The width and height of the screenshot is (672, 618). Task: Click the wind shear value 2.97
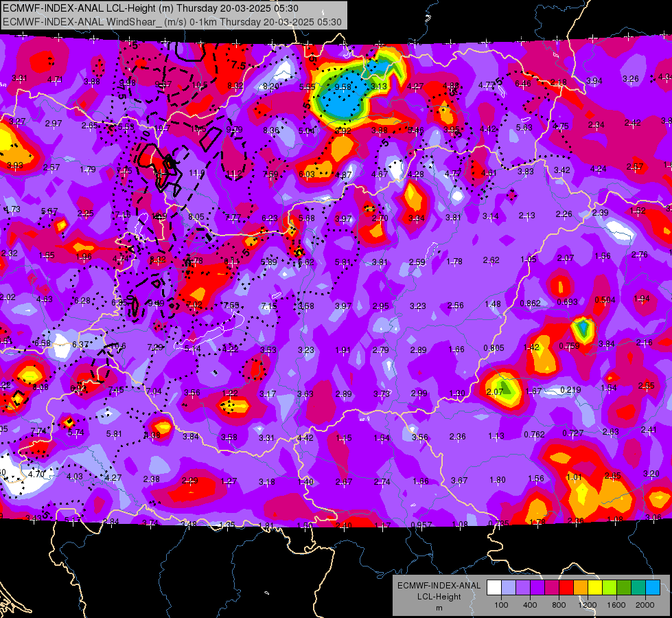click(54, 124)
